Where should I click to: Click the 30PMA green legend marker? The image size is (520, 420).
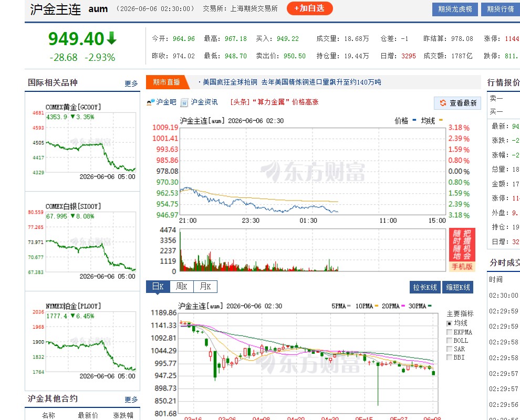pos(430,306)
